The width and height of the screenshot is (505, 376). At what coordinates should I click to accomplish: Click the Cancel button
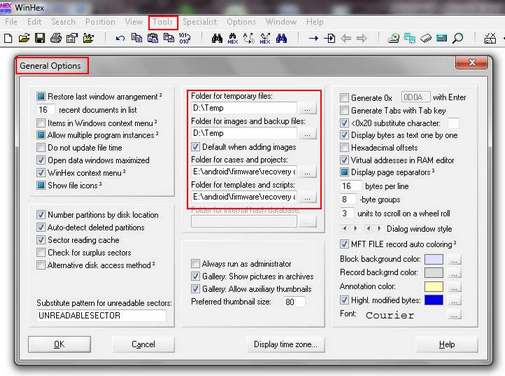point(143,344)
